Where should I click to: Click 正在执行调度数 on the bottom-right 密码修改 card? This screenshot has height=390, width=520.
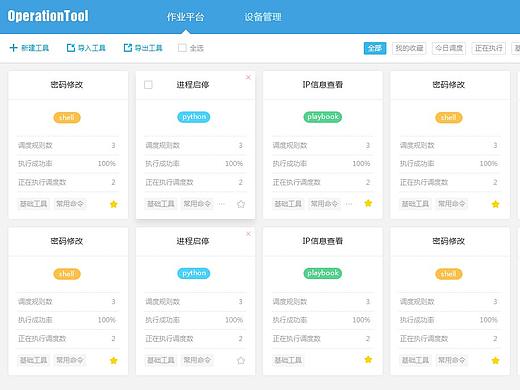point(424,339)
